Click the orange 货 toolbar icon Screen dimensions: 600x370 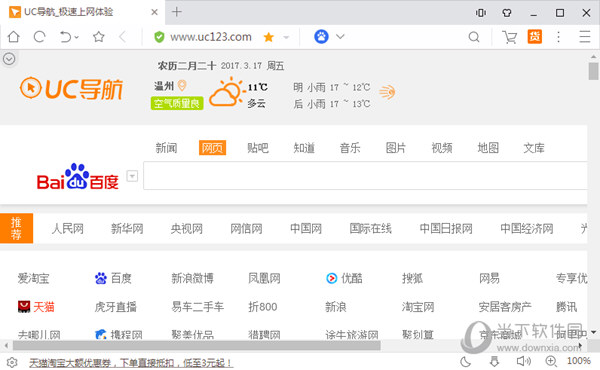point(535,37)
